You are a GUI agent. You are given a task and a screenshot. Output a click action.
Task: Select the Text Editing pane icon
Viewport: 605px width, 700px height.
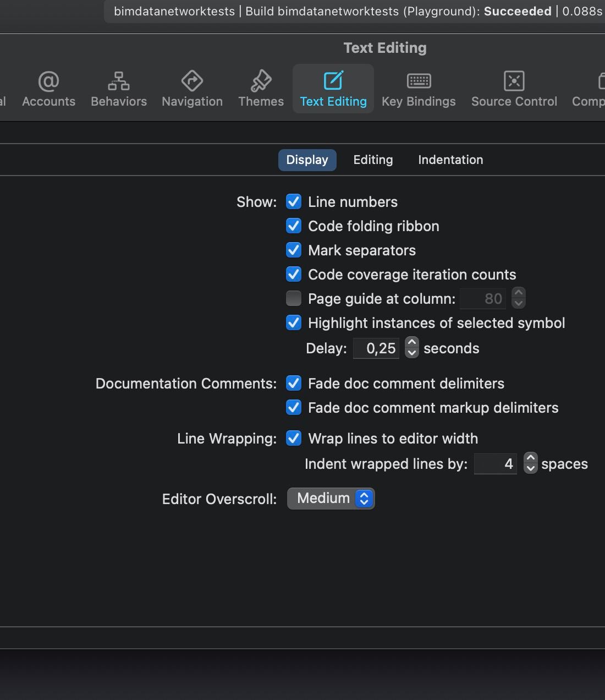[x=333, y=89]
